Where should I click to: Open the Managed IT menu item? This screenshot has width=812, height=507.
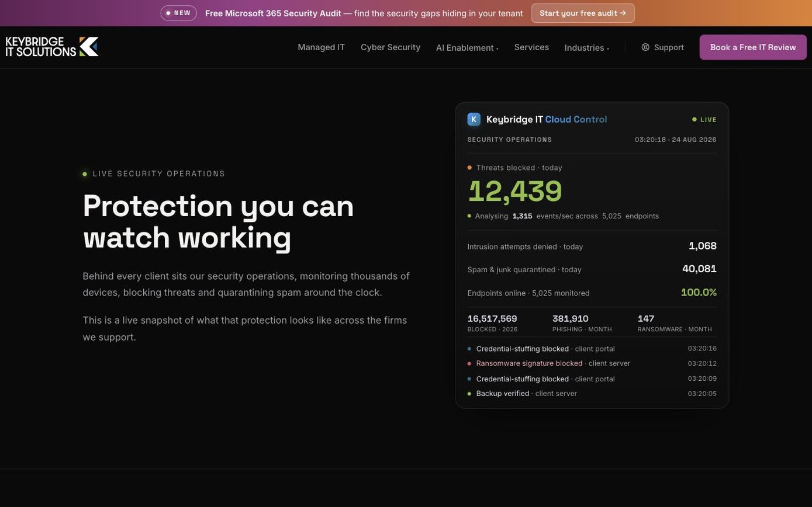pyautogui.click(x=321, y=47)
